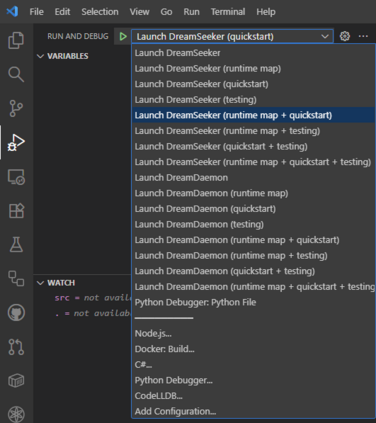376x423 pixels.
Task: Open the View menu
Action: pyautogui.click(x=139, y=12)
